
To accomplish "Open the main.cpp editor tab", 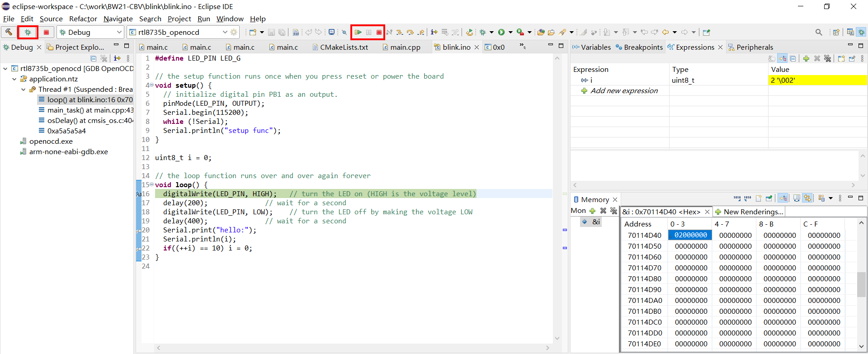I will point(401,47).
